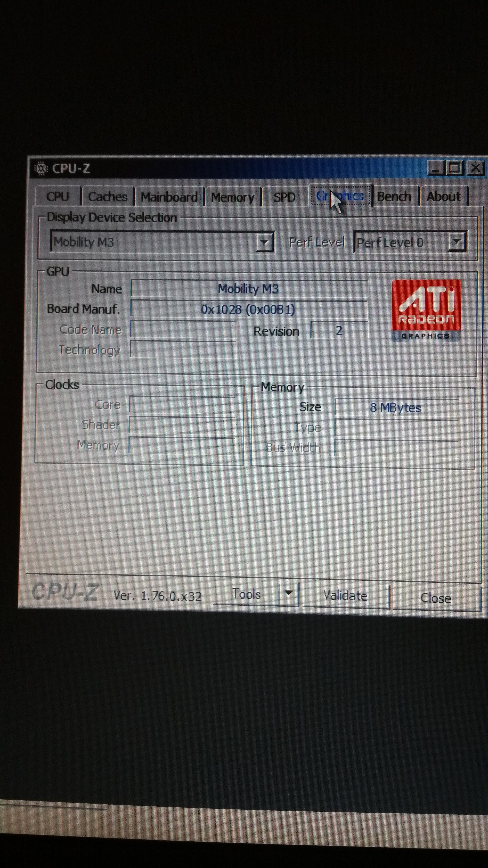Click the Board Manuf. value 0x1028 (0x00B1)

(249, 309)
